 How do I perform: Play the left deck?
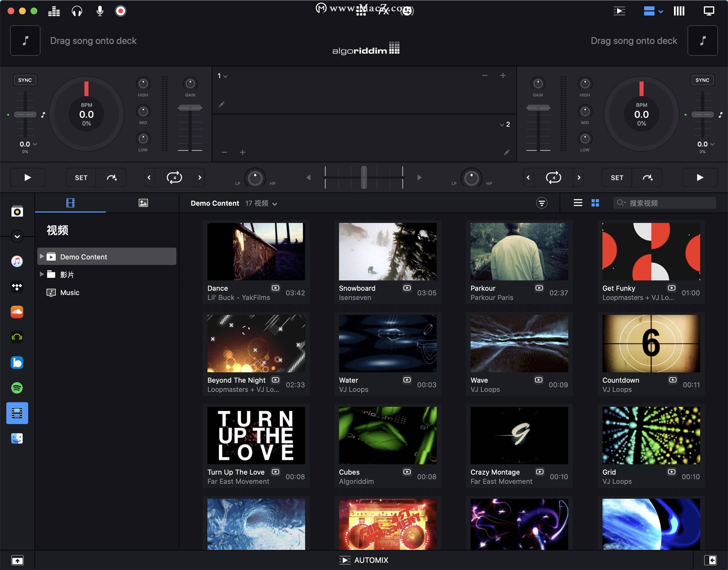coord(28,178)
